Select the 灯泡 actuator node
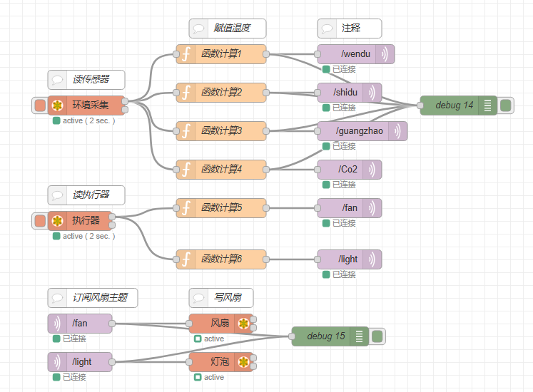The width and height of the screenshot is (533, 392). pyautogui.click(x=219, y=362)
